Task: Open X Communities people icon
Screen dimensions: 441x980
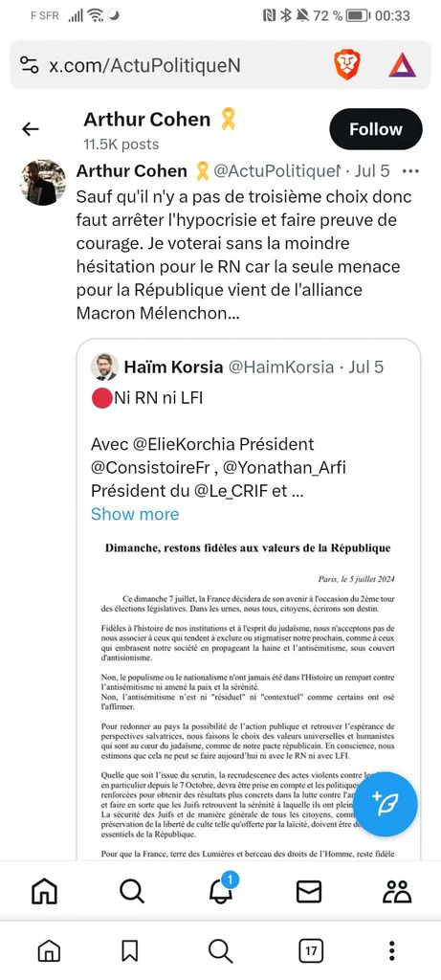Action: click(397, 892)
